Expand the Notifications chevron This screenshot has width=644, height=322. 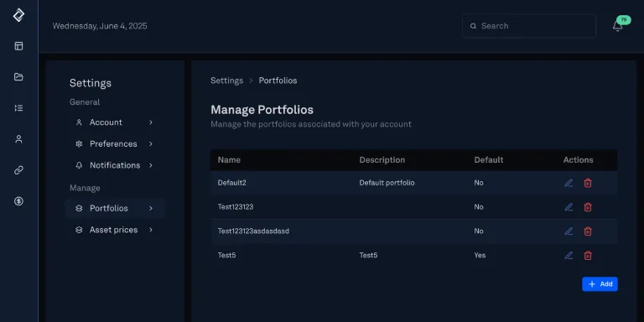(151, 165)
